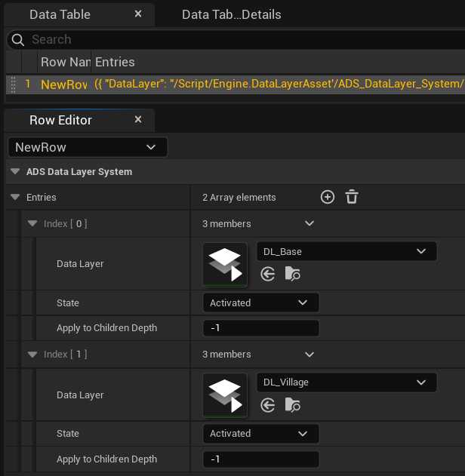Sort by the Row Name column header

click(x=64, y=62)
